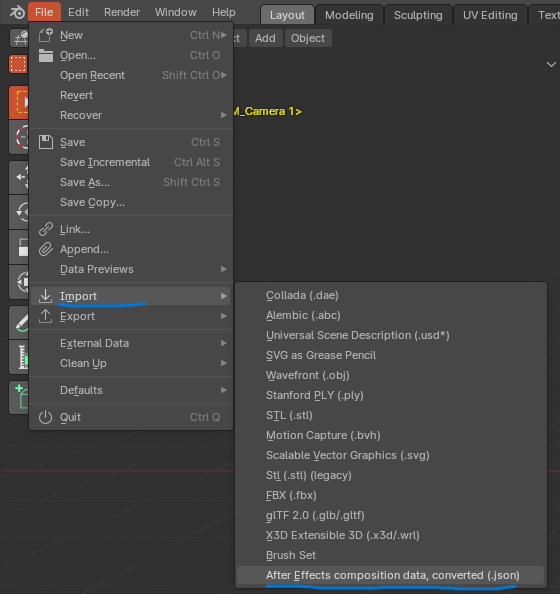Switch to the Modeling workspace tab

(349, 15)
